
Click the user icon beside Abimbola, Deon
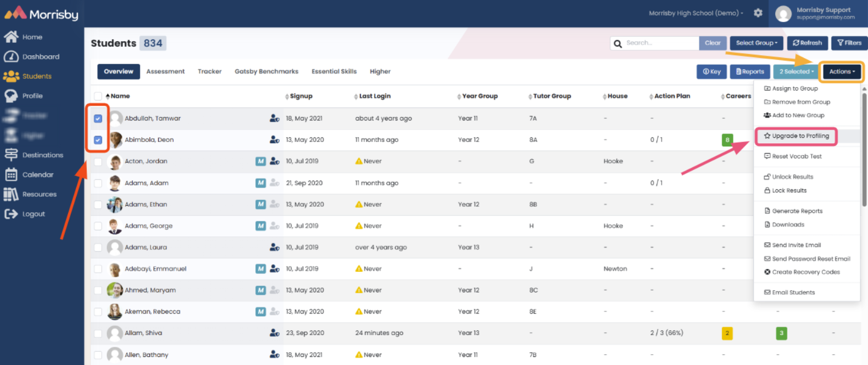point(275,139)
